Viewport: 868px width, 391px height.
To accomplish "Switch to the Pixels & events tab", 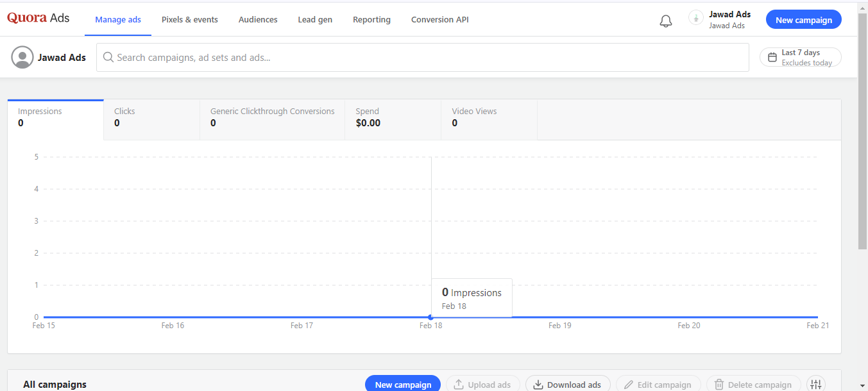I will click(x=189, y=20).
